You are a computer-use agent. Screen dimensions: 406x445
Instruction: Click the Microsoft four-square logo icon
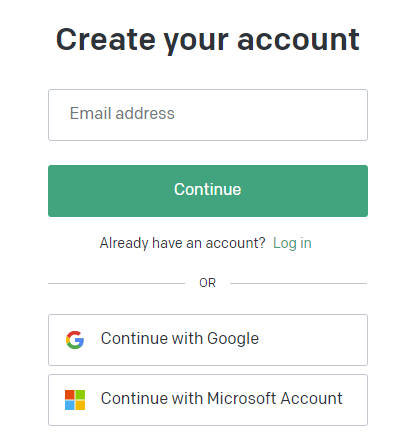(75, 400)
